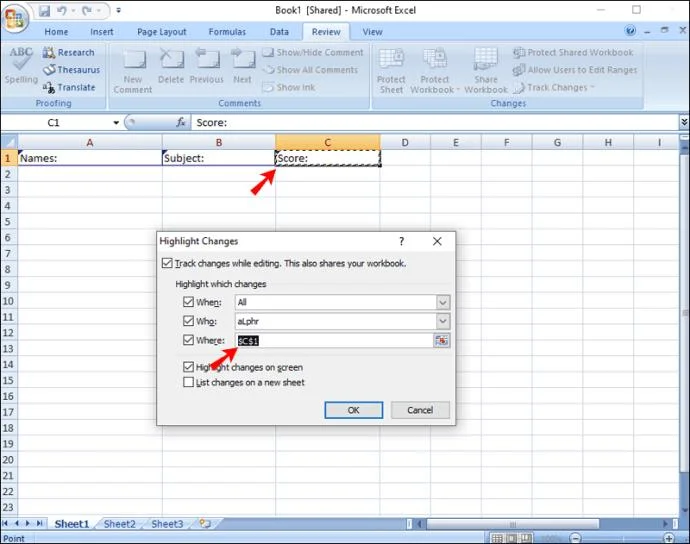Click Share Workbook
690x544 pixels.
486,70
